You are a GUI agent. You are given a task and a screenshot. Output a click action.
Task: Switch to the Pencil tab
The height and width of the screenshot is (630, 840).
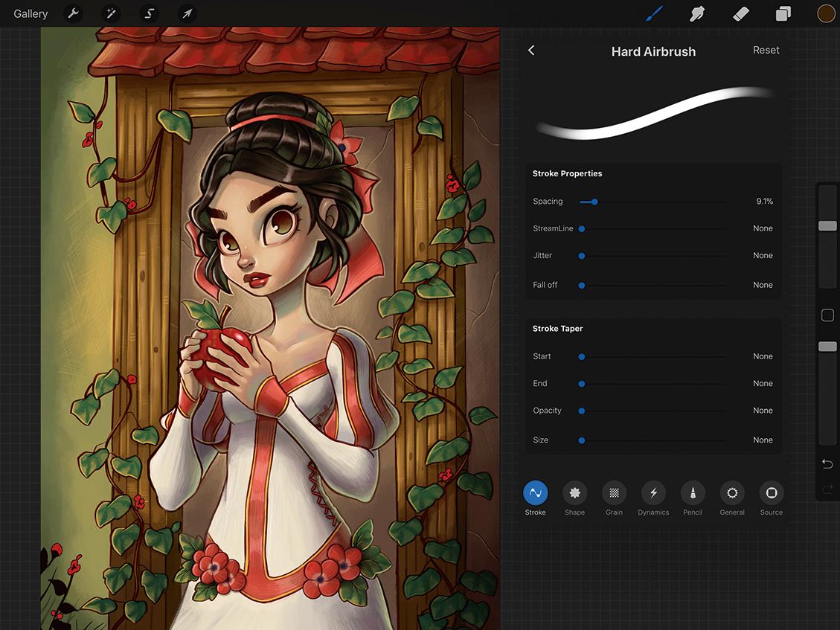point(693,498)
